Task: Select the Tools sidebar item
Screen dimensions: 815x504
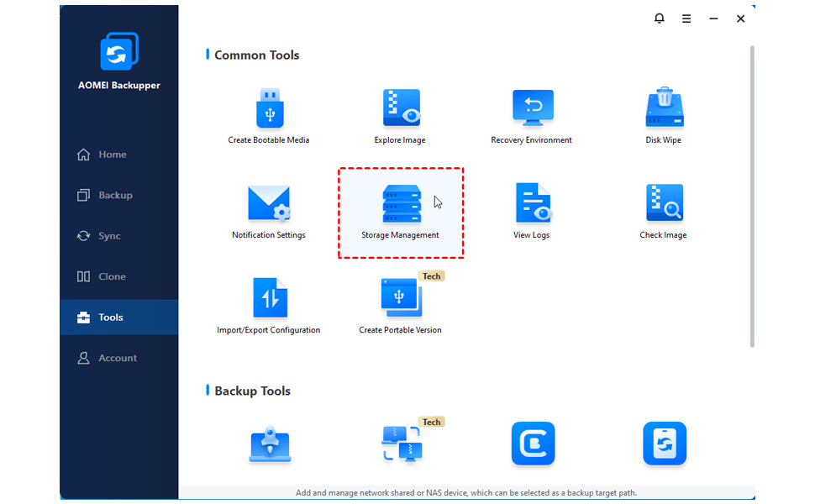Action: click(x=119, y=317)
